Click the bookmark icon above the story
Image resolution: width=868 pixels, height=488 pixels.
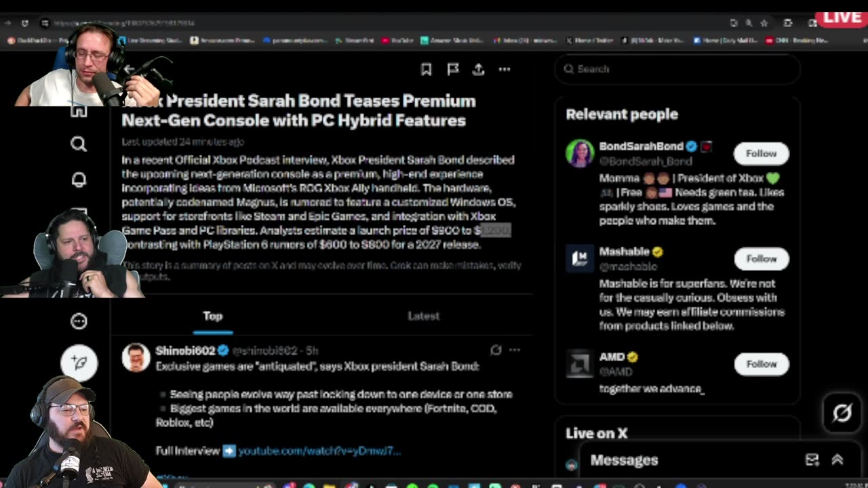click(x=426, y=69)
